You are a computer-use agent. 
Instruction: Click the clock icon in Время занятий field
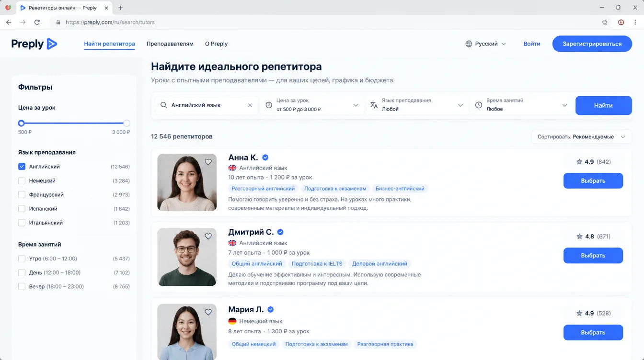point(478,105)
